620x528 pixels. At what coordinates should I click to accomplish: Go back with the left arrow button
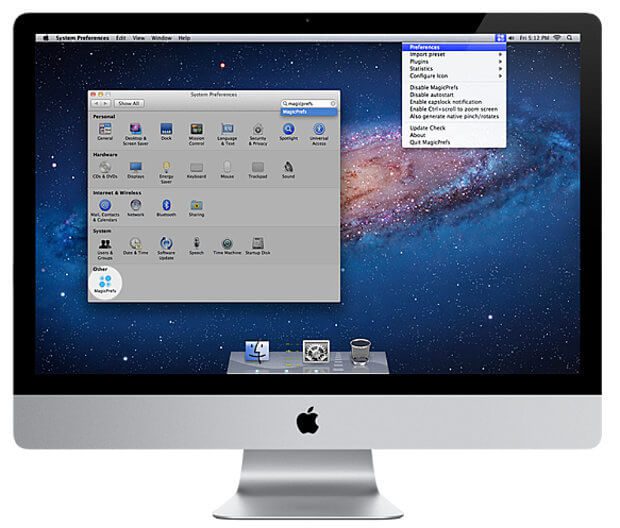pyautogui.click(x=96, y=103)
